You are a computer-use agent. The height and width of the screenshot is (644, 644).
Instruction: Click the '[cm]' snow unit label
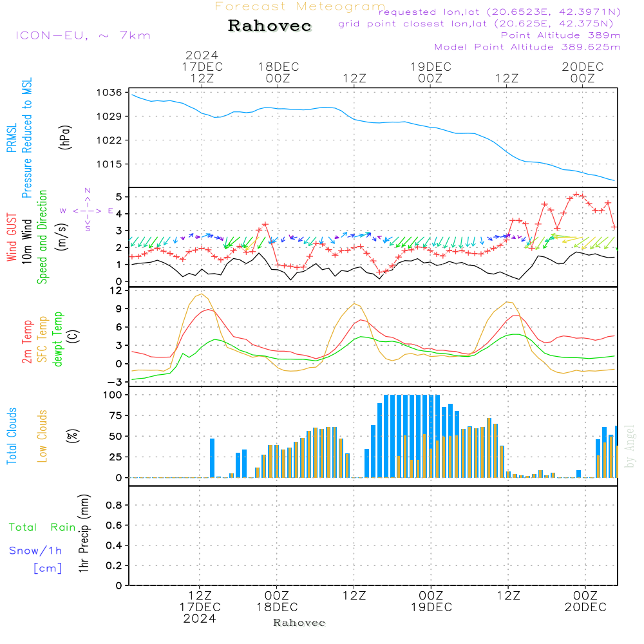(48, 568)
